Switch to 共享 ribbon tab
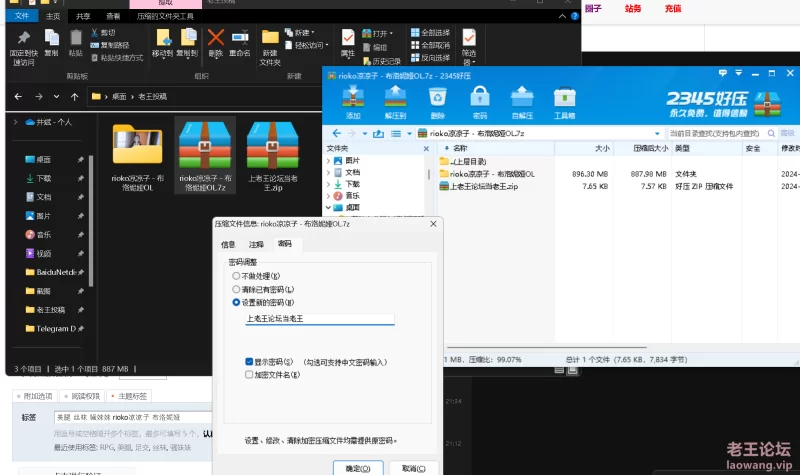The width and height of the screenshot is (800, 475). click(x=83, y=16)
